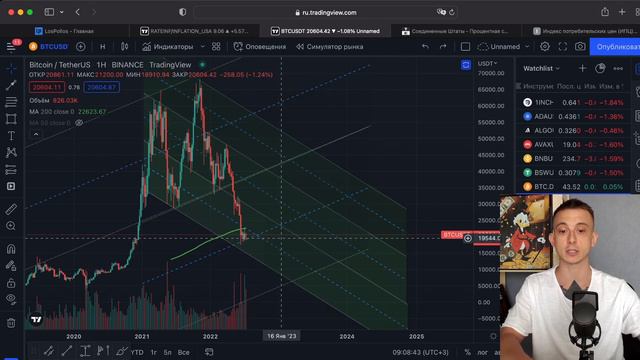This screenshot has height=360, width=640.
Task: Activate the zoom in tool
Action: (x=11, y=226)
